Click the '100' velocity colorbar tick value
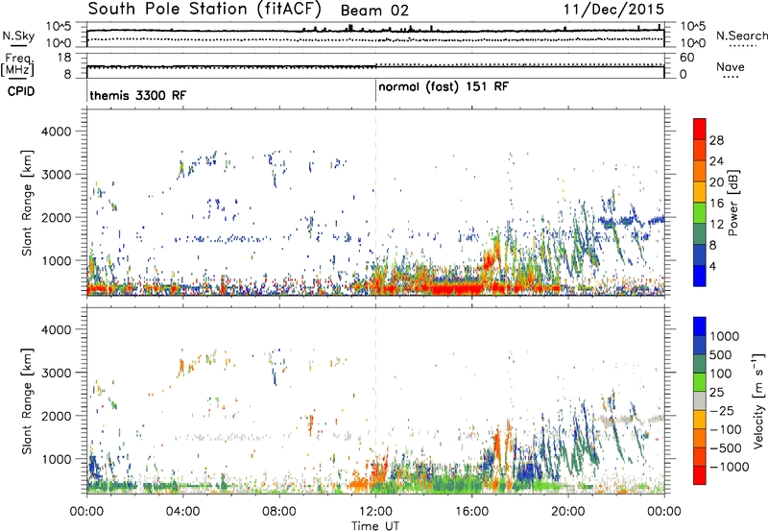The image size is (768, 532). pyautogui.click(x=723, y=374)
